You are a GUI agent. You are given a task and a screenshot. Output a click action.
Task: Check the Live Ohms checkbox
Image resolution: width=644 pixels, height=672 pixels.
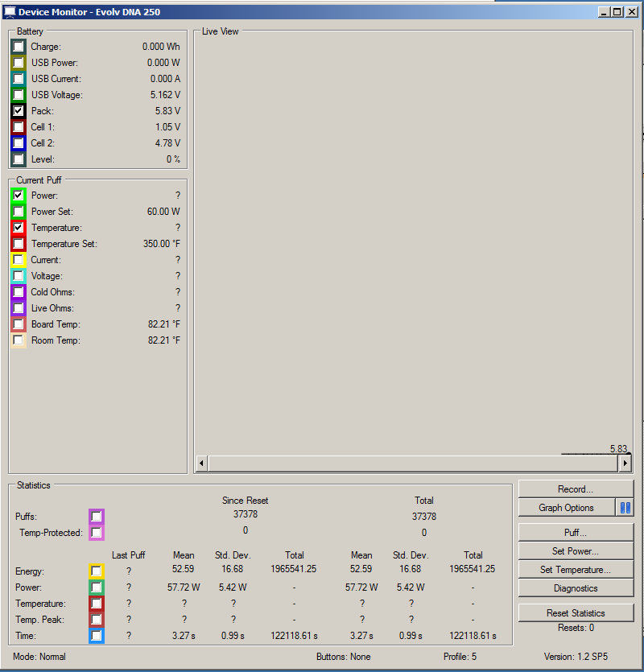[x=19, y=308]
